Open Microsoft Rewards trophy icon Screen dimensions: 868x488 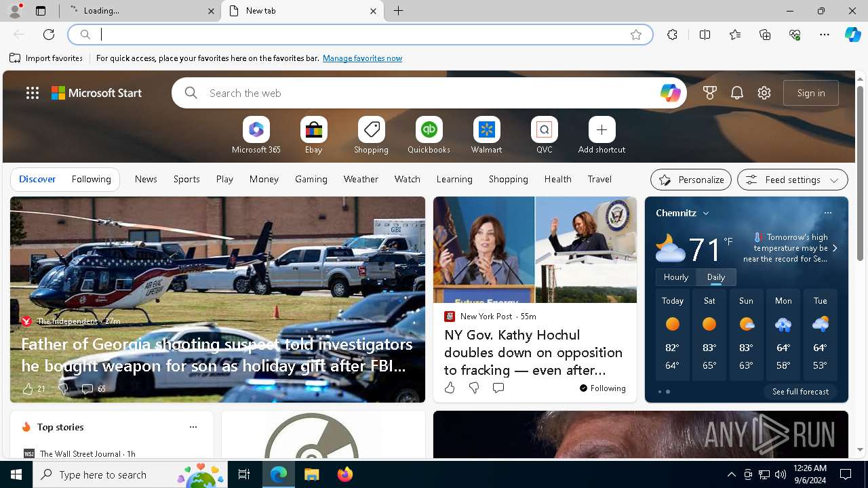pos(710,93)
